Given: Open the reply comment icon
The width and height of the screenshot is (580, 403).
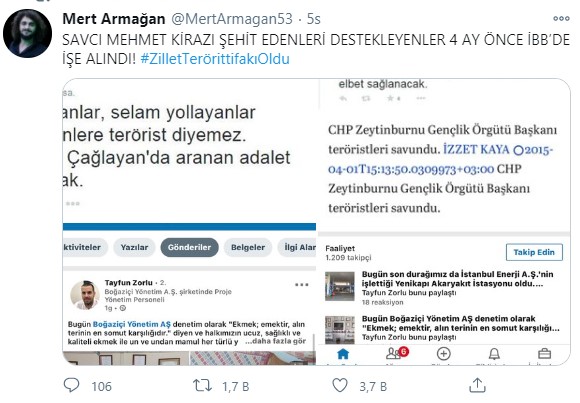Looking at the screenshot, I should coord(71,386).
